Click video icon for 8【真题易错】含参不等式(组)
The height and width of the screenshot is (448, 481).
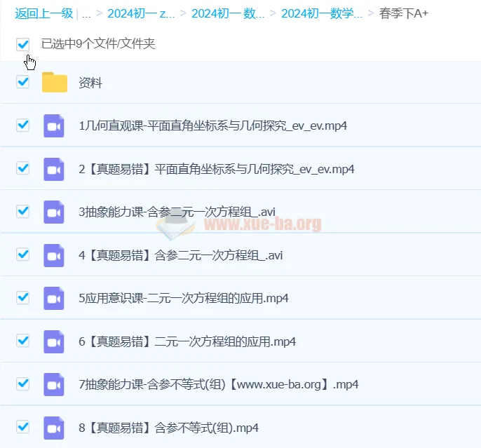[54, 427]
